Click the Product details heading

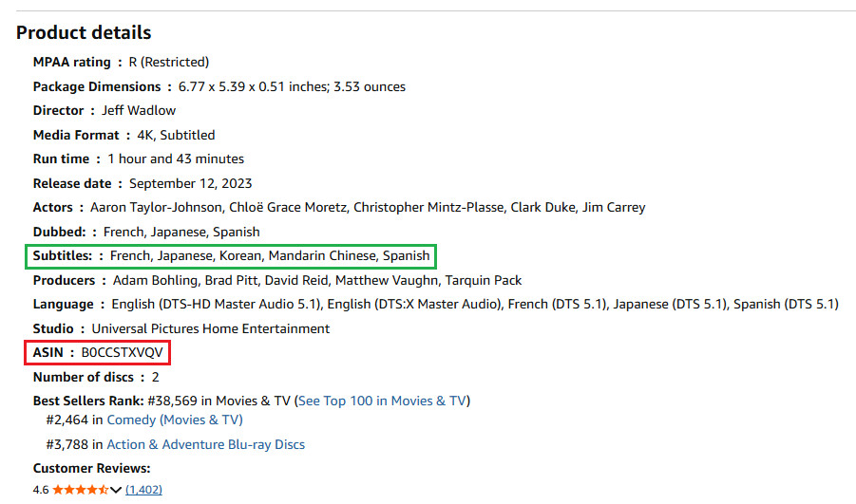click(x=84, y=32)
